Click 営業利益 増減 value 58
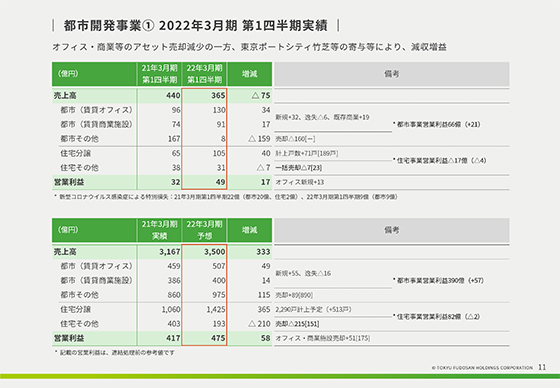This screenshot has height=388, width=560. (x=265, y=338)
